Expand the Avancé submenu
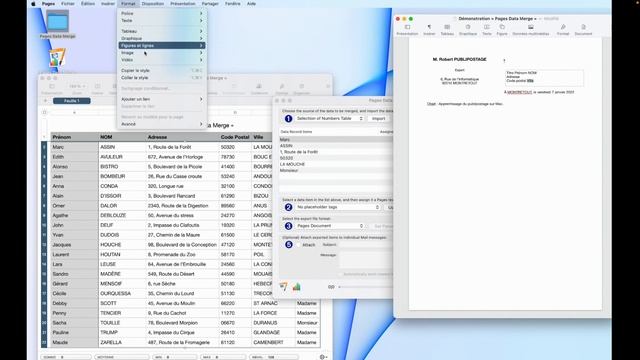640x360 pixels. click(x=162, y=124)
